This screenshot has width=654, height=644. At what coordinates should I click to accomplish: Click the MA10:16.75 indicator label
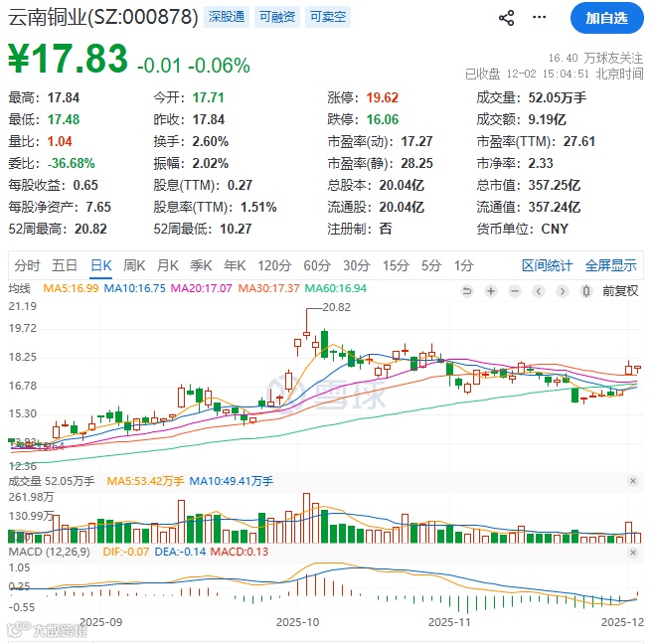134,288
